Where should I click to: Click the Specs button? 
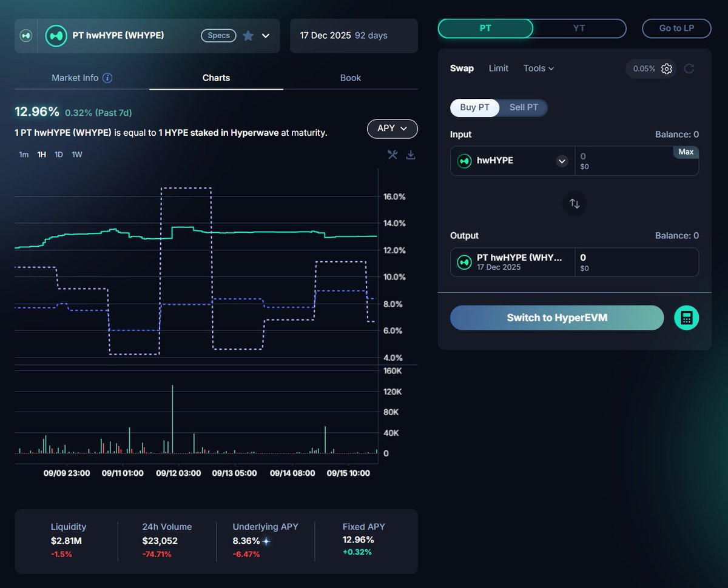tap(219, 36)
